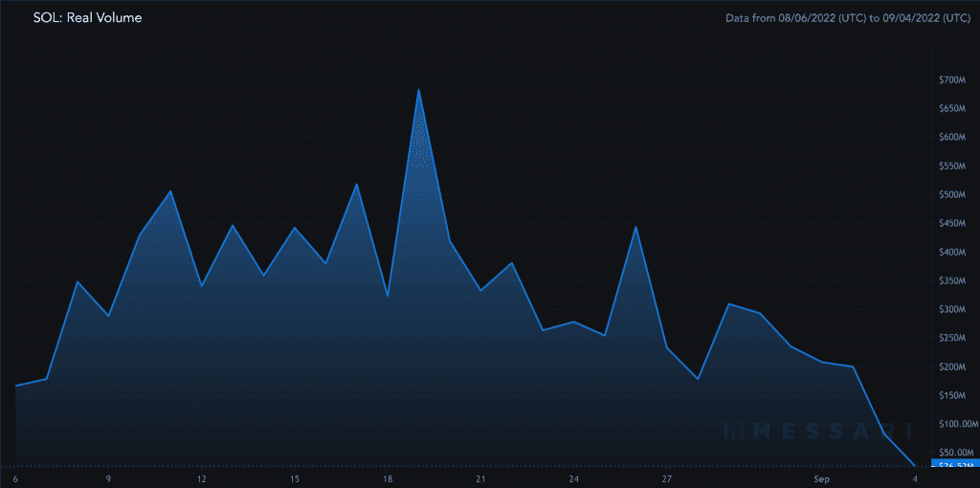Click the highest peak of the volume line
The height and width of the screenshot is (488, 980).
tap(419, 89)
